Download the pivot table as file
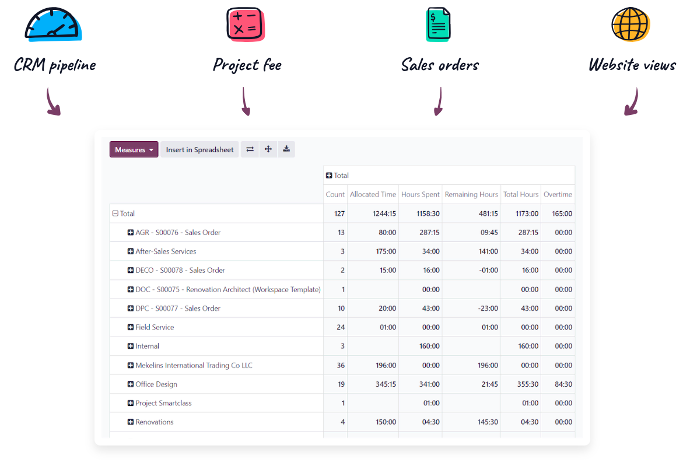690x463 pixels. (x=287, y=149)
